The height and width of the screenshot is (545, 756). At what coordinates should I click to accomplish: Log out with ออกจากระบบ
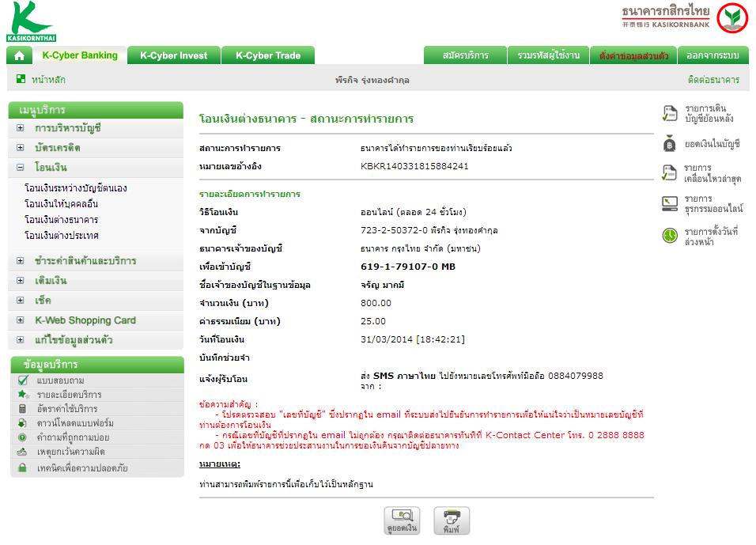(713, 55)
